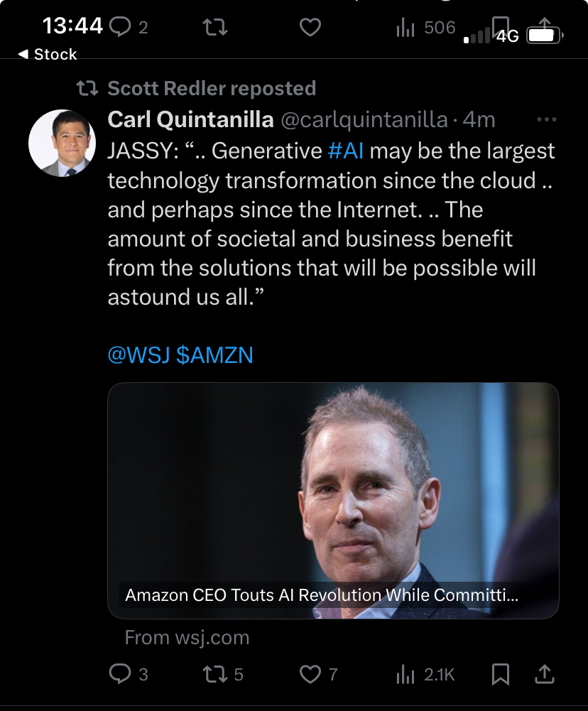The image size is (588, 711).
Task: Like the previous tweet above
Action: point(310,28)
